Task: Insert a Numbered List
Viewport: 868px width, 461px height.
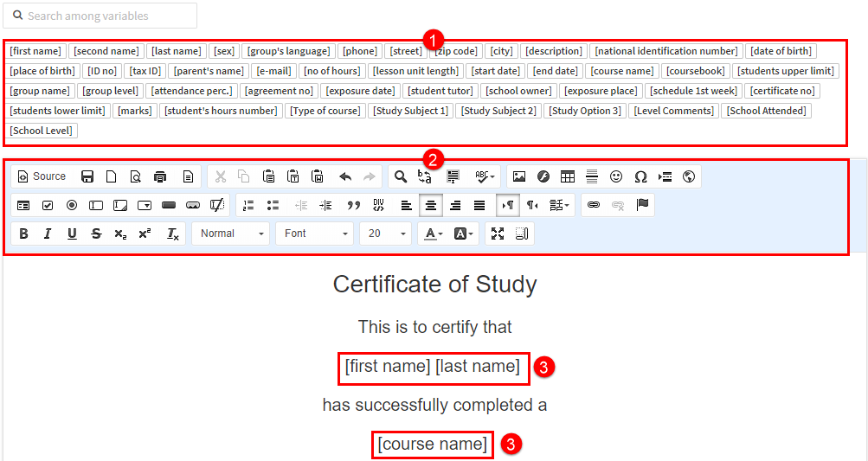Action: coord(248,205)
